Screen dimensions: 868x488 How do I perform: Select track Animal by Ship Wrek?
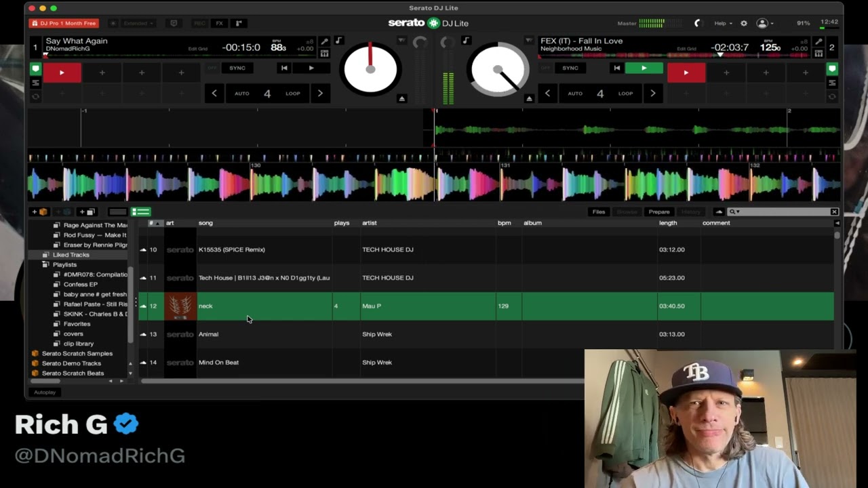[x=486, y=334]
